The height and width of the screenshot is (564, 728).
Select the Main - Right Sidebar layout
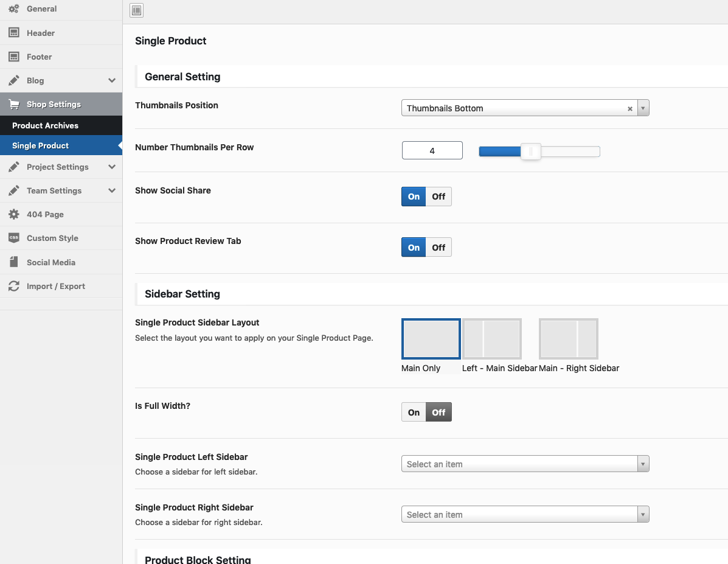point(569,339)
